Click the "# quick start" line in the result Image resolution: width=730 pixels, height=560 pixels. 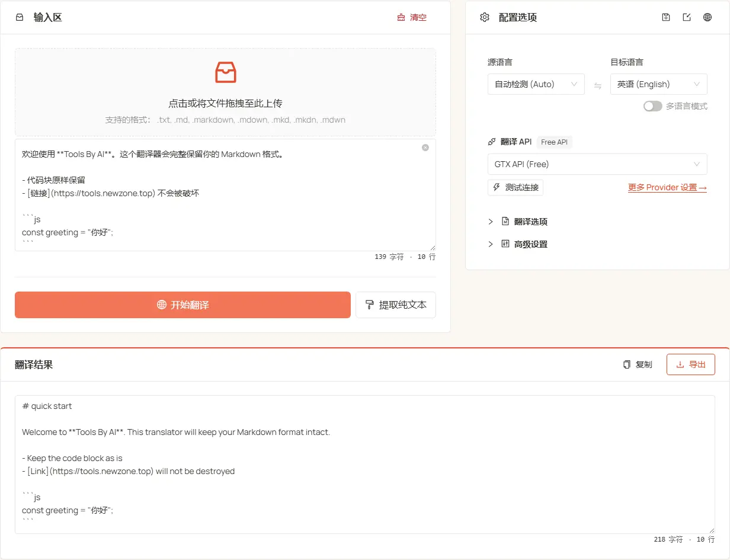(x=47, y=406)
